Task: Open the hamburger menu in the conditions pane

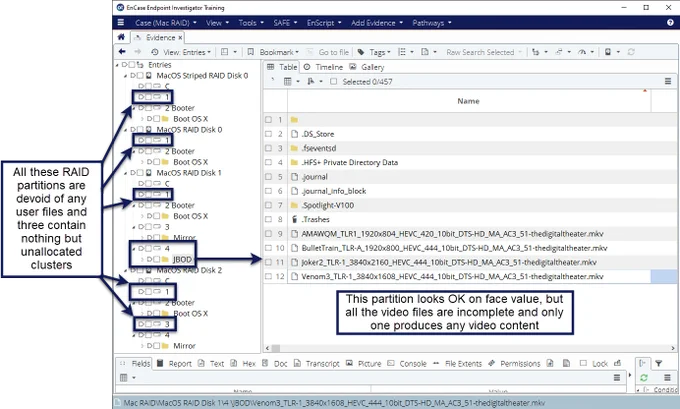Action: pyautogui.click(x=667, y=377)
